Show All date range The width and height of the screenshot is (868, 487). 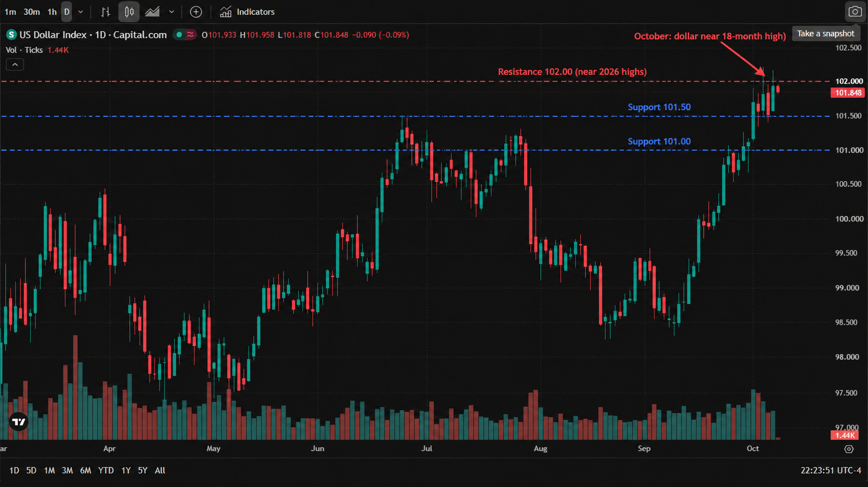[x=160, y=470]
